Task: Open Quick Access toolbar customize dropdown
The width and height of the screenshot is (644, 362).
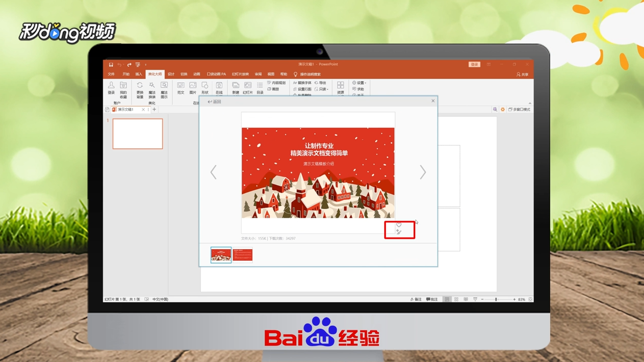Action: (145, 65)
